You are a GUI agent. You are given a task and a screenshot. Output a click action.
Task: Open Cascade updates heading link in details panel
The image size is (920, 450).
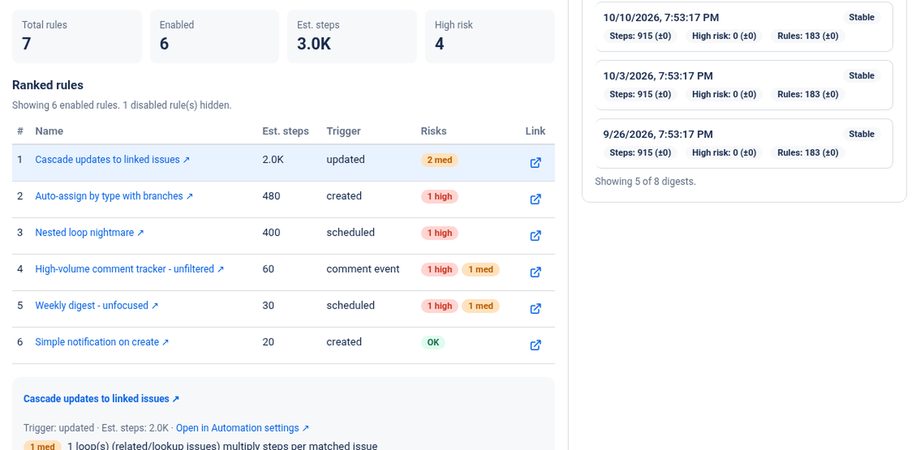click(x=101, y=398)
